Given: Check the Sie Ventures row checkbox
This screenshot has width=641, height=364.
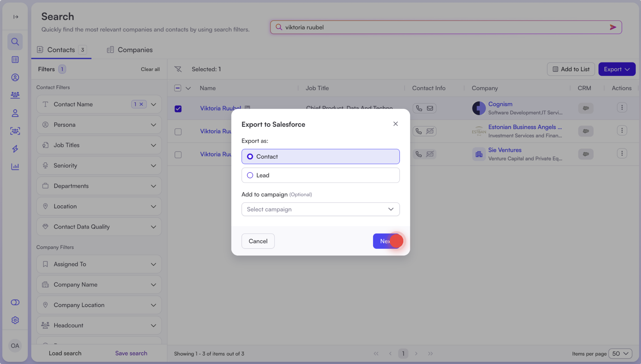Looking at the screenshot, I should pyautogui.click(x=178, y=155).
